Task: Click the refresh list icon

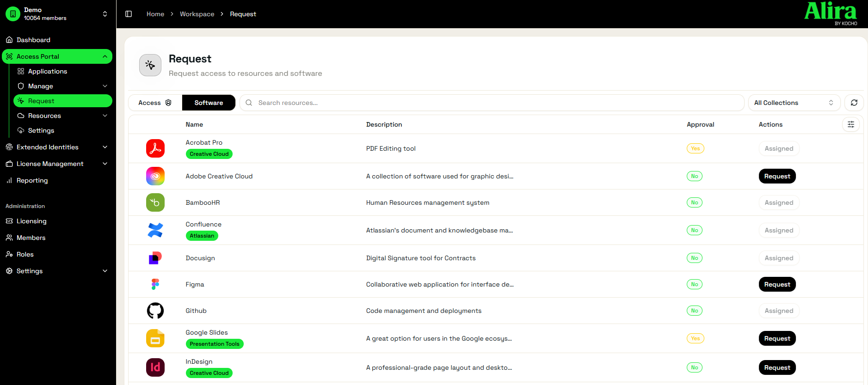Action: 854,103
